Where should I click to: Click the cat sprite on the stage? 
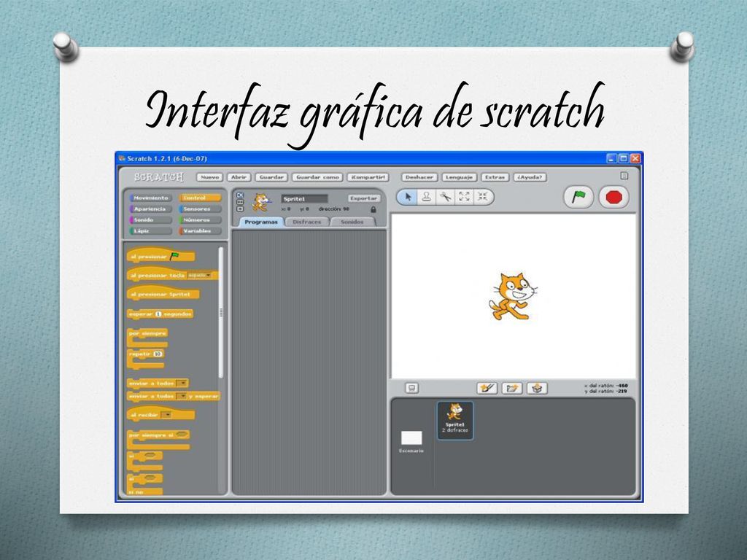[x=513, y=296]
